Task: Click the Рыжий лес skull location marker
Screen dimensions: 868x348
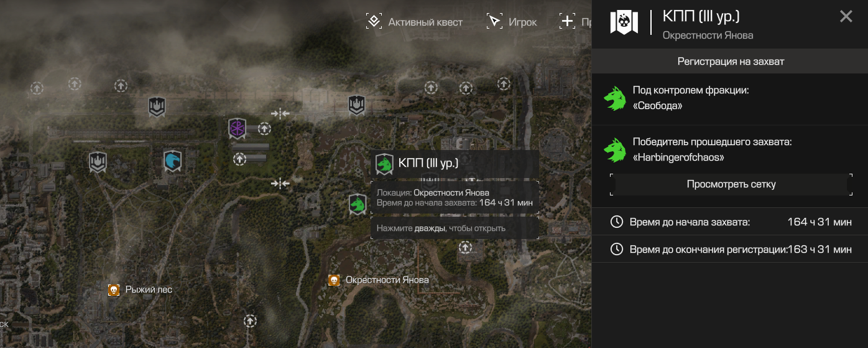Action: pyautogui.click(x=113, y=289)
